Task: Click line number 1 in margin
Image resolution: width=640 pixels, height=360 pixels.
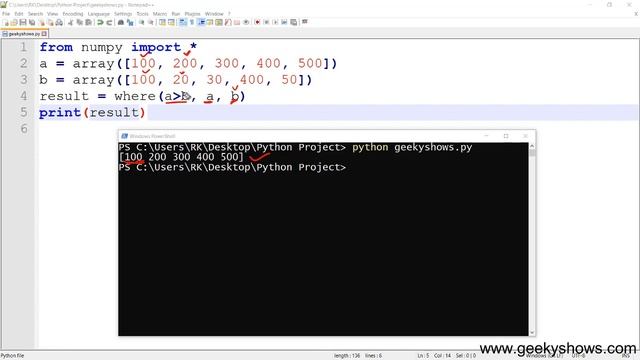Action: [x=24, y=47]
